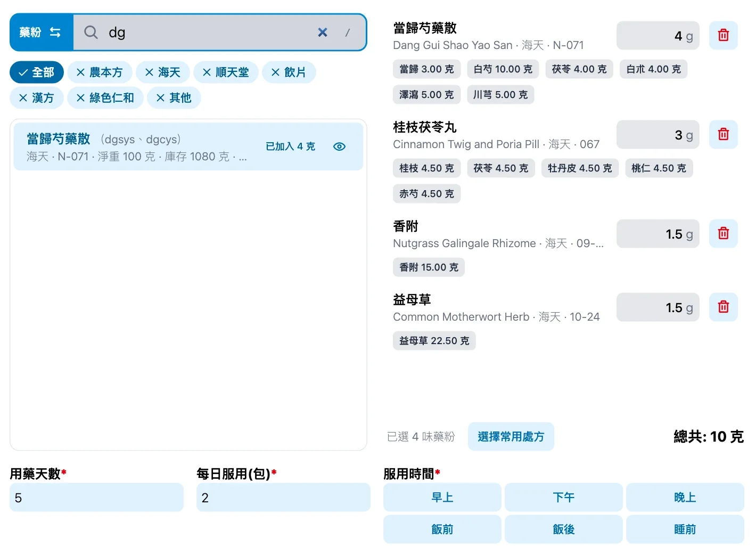Toggle the 海天 filter chip
Viewport: 756px width, 554px height.
[163, 72]
